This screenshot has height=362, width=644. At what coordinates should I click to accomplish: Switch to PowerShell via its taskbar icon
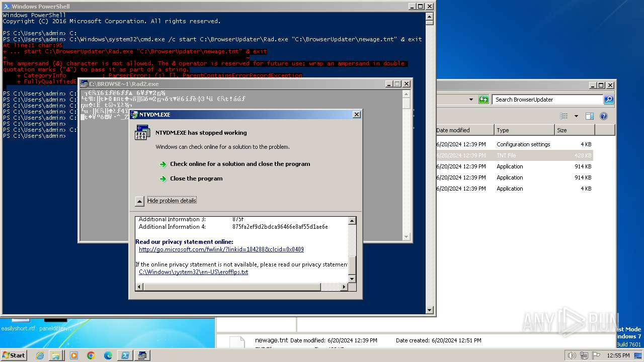coord(124,355)
